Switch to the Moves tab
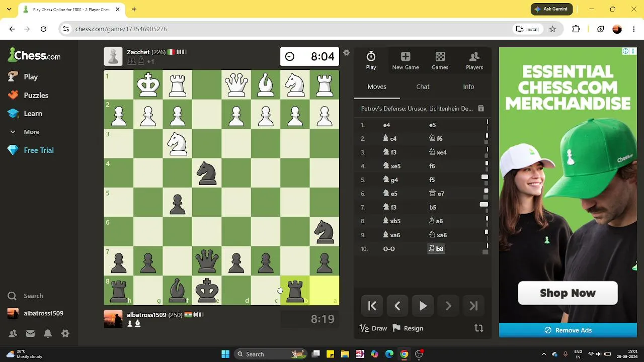Screen dimensions: 644x362 tap(377, 87)
